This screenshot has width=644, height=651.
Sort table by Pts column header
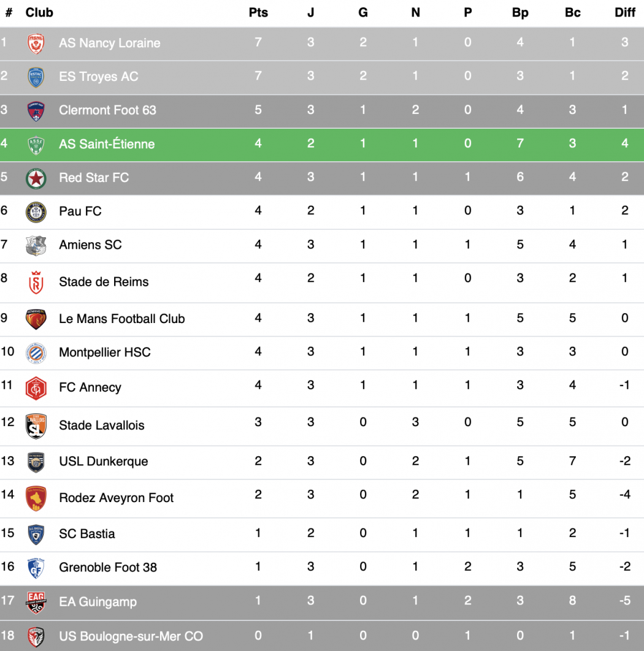coord(258,12)
